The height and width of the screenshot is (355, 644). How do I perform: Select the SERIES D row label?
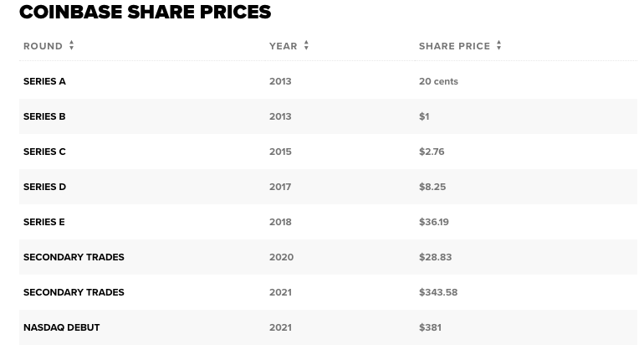[x=44, y=187]
